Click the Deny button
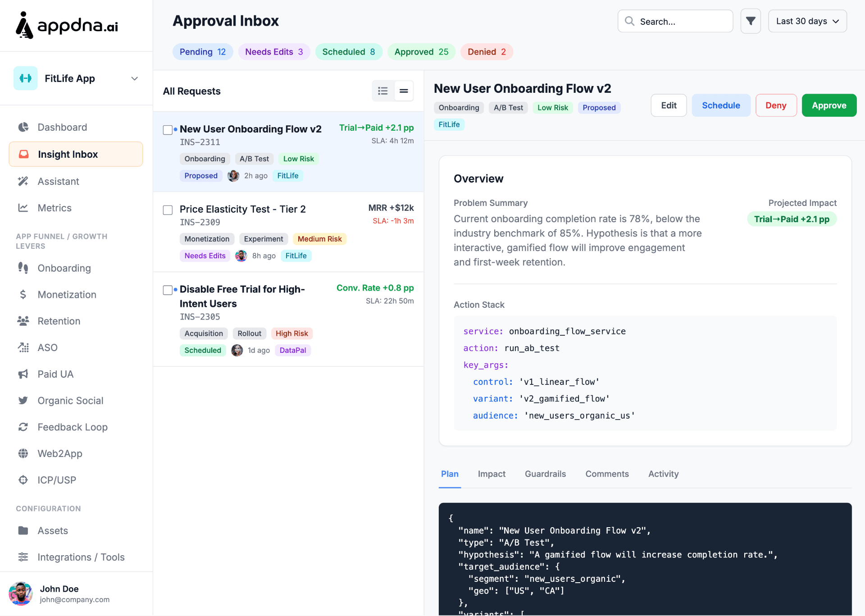865x616 pixels. coord(775,105)
